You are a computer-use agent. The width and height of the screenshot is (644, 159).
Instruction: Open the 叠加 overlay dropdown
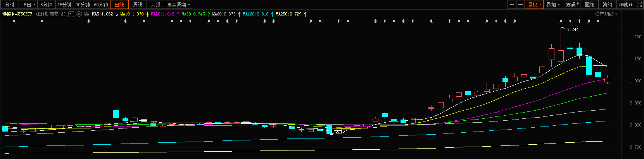pyautogui.click(x=553, y=5)
